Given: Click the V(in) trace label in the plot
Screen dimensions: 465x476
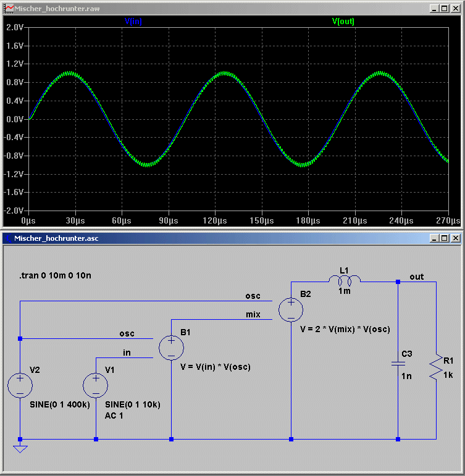Looking at the screenshot, I should coord(133,21).
